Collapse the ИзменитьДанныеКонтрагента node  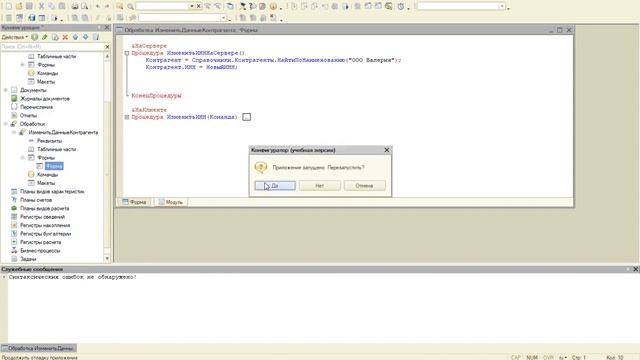point(14,132)
